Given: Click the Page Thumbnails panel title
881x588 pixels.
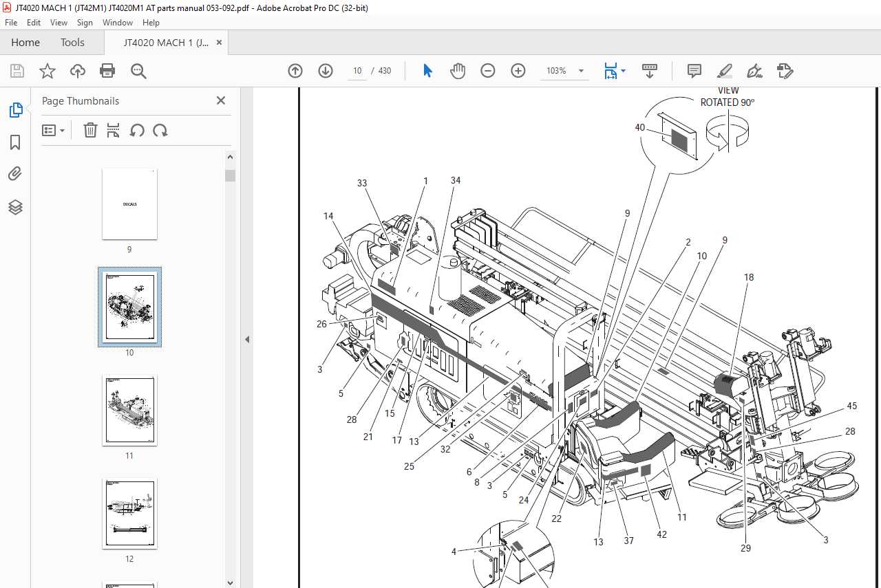Looking at the screenshot, I should [81, 100].
